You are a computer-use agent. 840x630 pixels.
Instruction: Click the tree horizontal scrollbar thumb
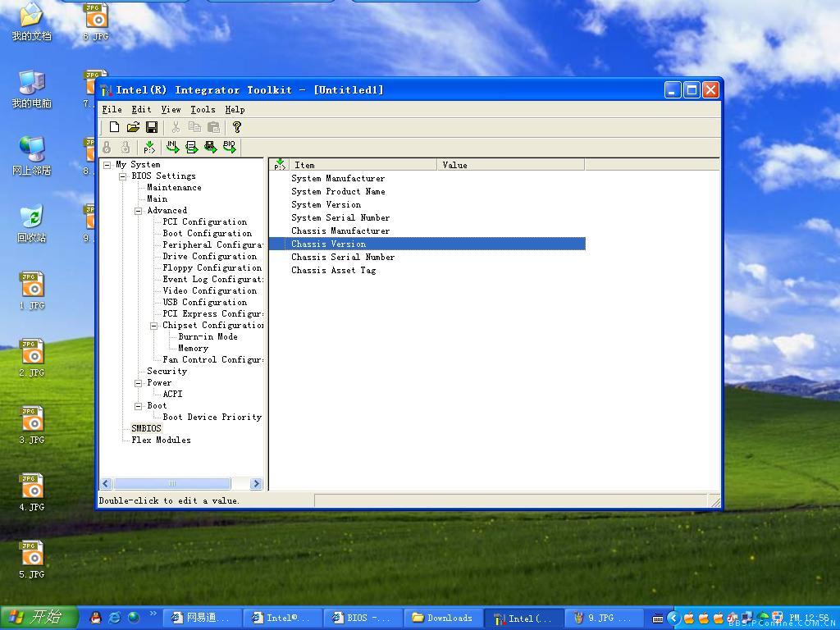pos(172,484)
